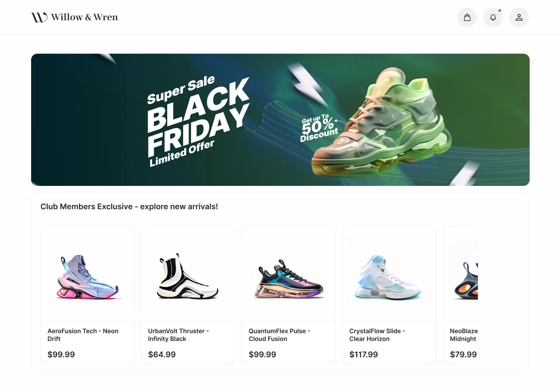Check notifications via the bell icon

tap(493, 17)
